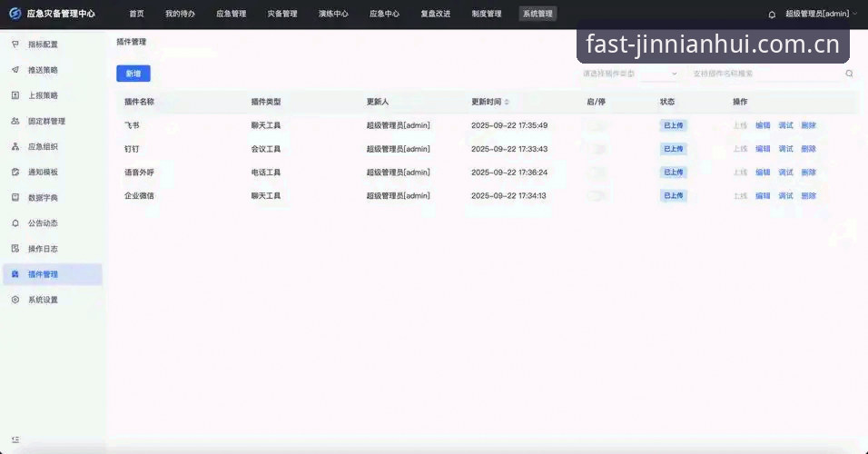
Task: Expand the 超级管理员[admin] user menu
Action: (821, 14)
